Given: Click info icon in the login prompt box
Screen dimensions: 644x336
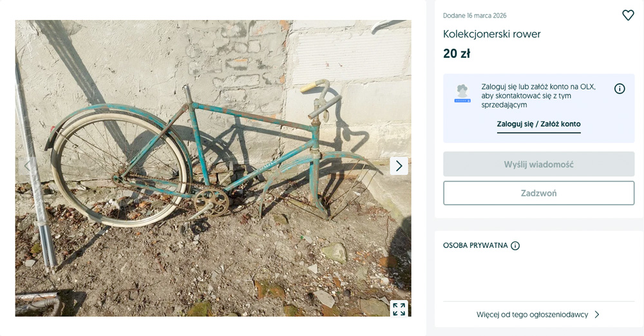Looking at the screenshot, I should [620, 89].
